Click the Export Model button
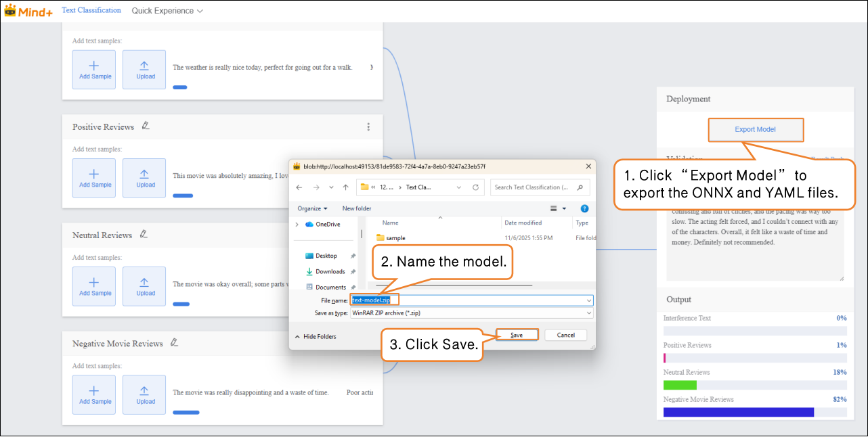868x437 pixels. click(x=755, y=129)
